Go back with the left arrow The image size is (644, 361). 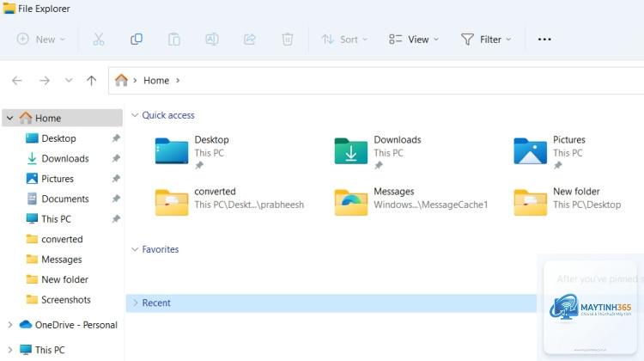[x=17, y=81]
